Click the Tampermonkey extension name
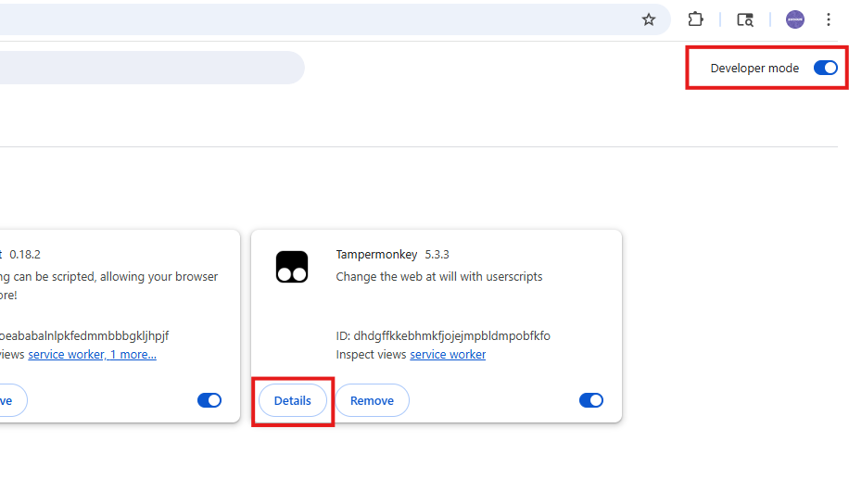This screenshot has height=504, width=849. tap(376, 255)
